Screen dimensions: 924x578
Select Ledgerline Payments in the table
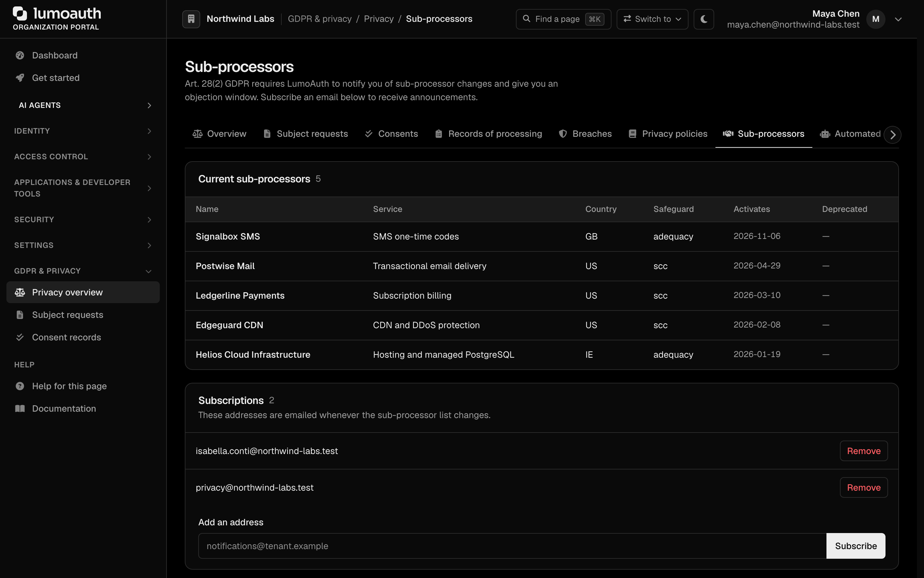click(240, 295)
